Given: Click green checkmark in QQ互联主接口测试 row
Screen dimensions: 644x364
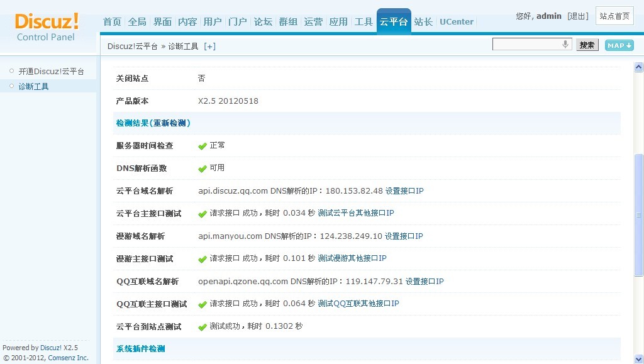Looking at the screenshot, I should [202, 304].
